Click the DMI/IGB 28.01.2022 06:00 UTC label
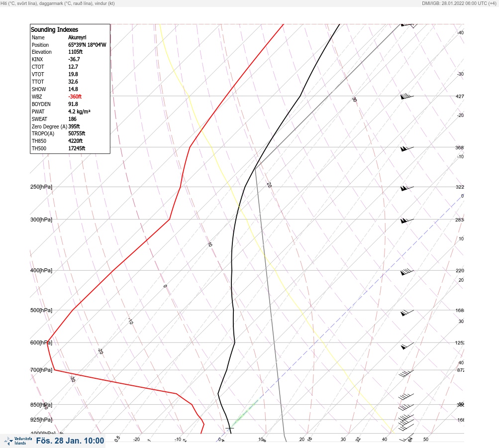The height and width of the screenshot is (448, 499). [x=459, y=3]
